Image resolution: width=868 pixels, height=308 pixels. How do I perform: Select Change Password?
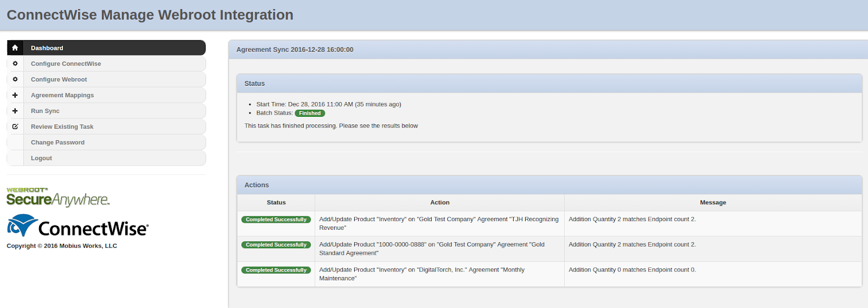click(106, 142)
